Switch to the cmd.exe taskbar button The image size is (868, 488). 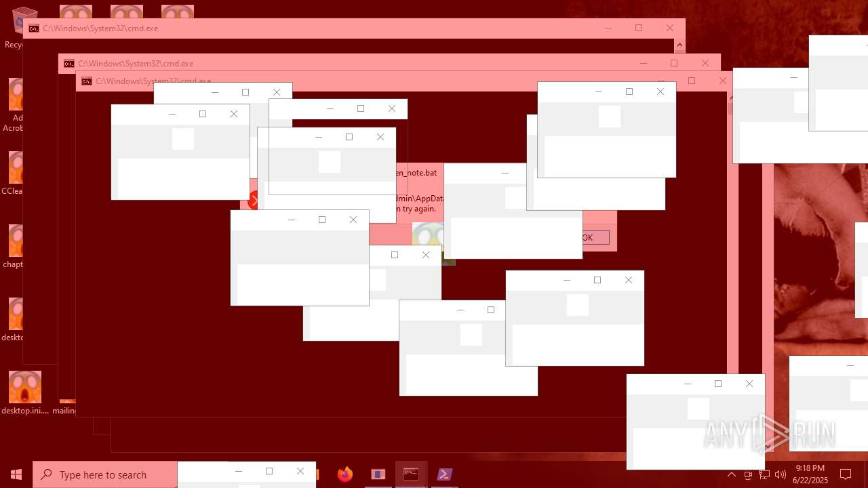[x=411, y=474]
